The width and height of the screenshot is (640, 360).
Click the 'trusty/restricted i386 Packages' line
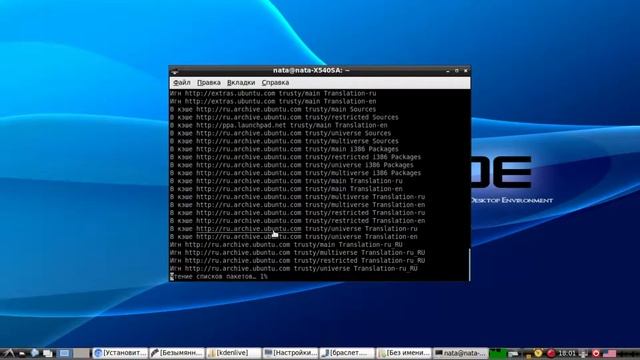point(295,157)
